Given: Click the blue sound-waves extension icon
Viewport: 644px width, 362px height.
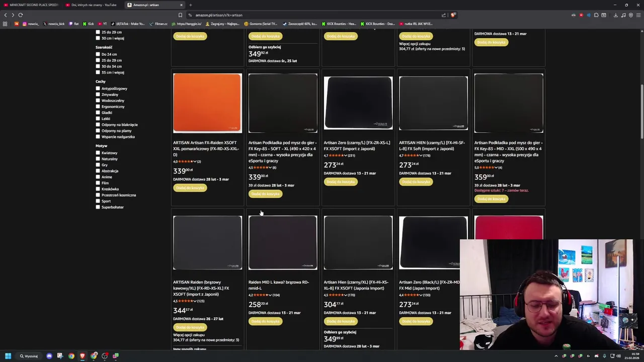Looking at the screenshot, I should click(589, 15).
